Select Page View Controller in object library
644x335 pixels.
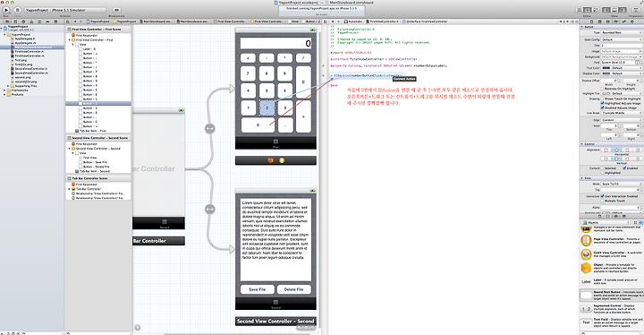coord(611,240)
